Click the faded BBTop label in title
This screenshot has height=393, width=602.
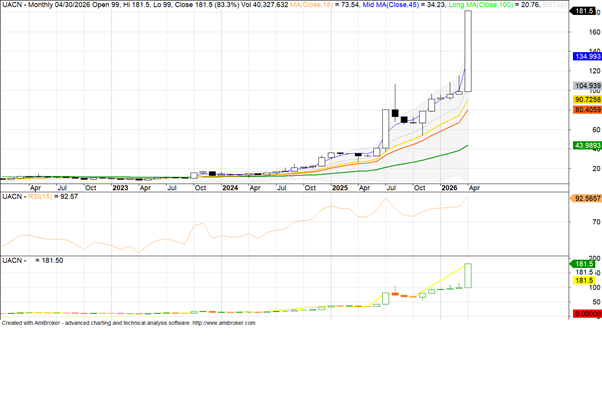coord(554,5)
